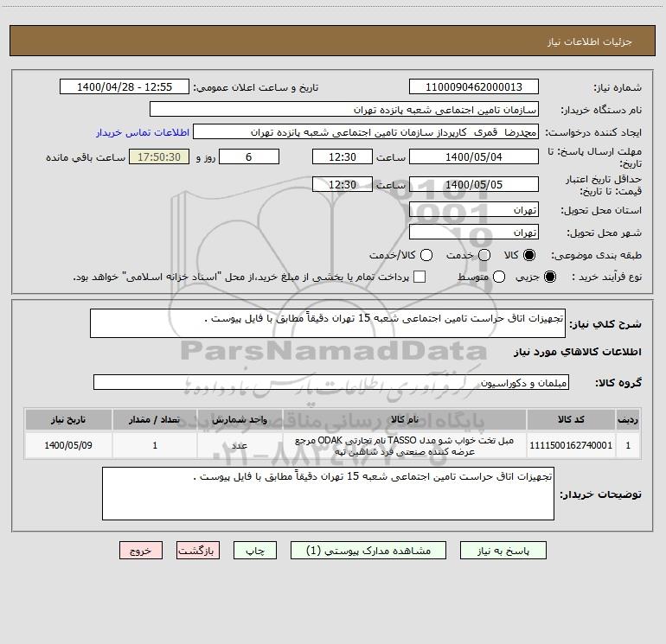The image size is (666, 644).
Task: Click the واحد شمارش column header
Action: [240, 419]
